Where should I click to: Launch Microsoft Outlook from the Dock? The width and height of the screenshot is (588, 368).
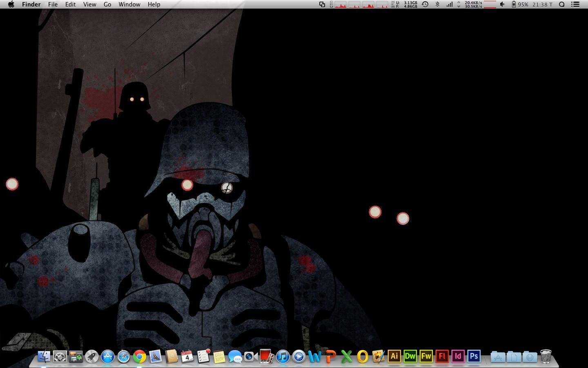[362, 357]
